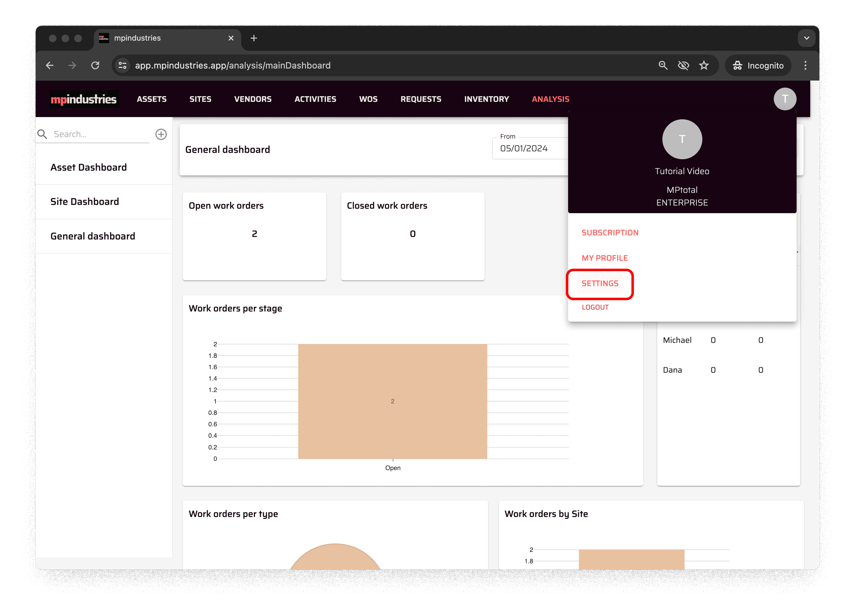Click LOGOUT in the profile menu
Screen dimensions: 855x616
coord(595,307)
